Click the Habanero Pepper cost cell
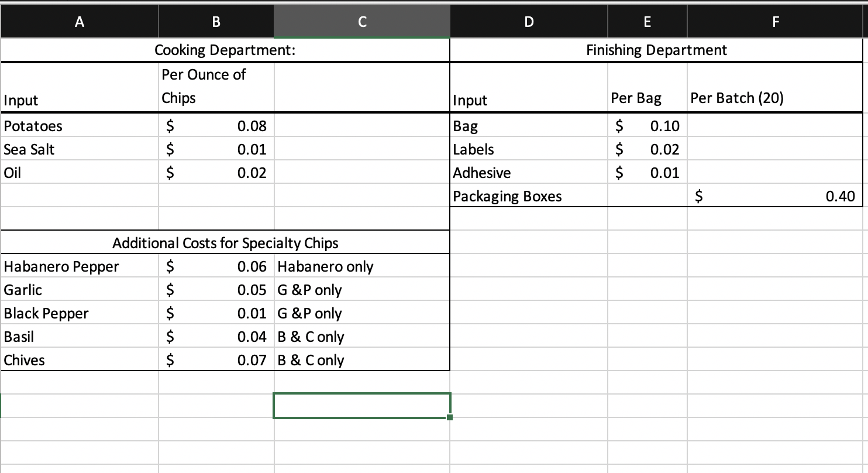 216,266
